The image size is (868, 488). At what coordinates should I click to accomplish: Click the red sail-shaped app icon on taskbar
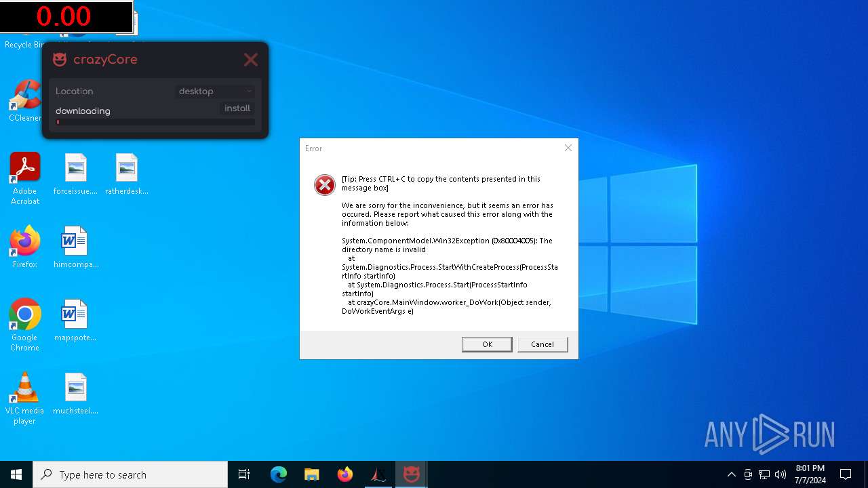tap(378, 474)
